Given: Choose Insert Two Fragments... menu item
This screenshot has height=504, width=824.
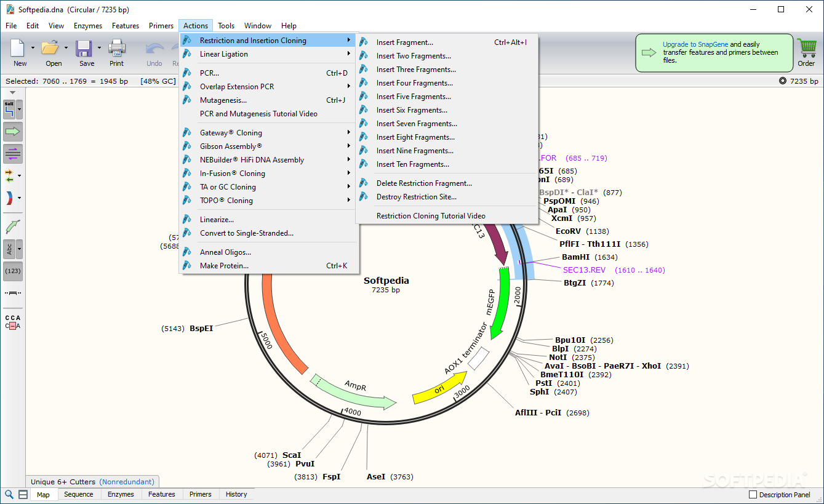Looking at the screenshot, I should [x=447, y=56].
